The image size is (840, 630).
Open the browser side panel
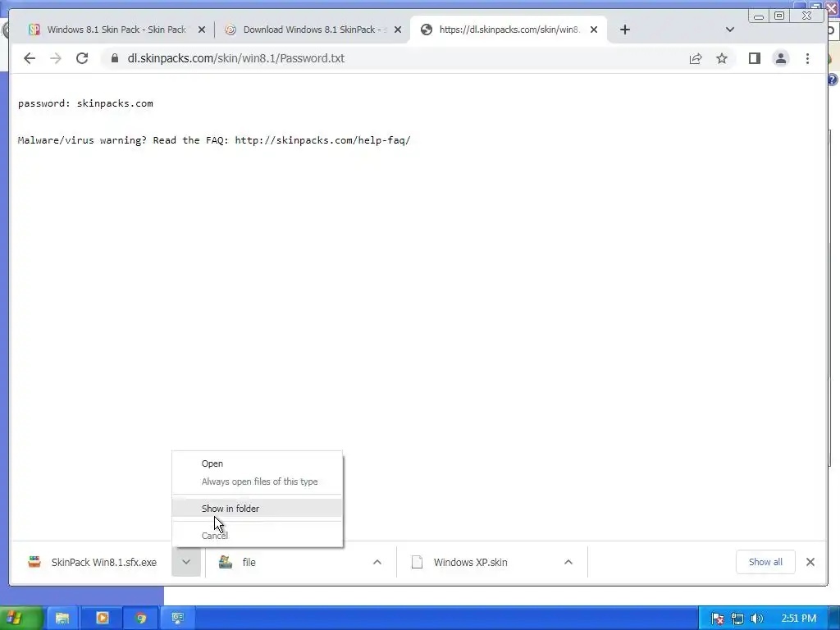click(755, 58)
